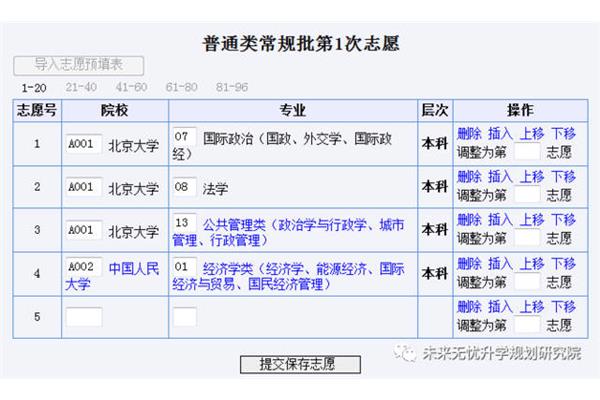Click the empty school code field in row 5

coord(84,317)
